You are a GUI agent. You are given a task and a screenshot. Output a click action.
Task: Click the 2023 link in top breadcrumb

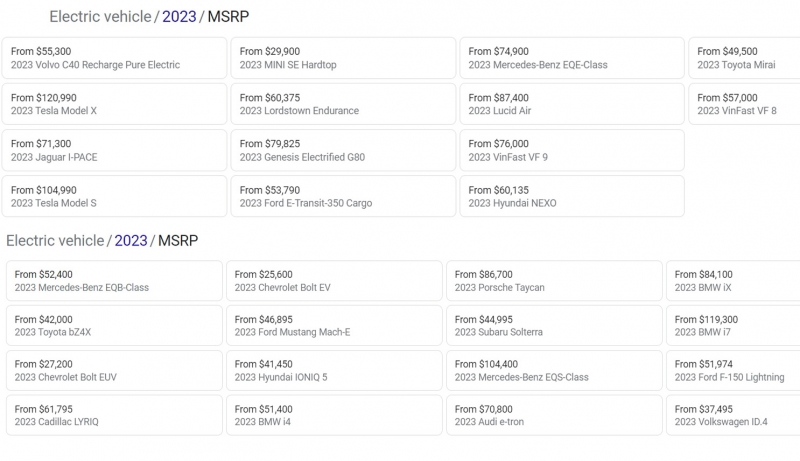179,17
